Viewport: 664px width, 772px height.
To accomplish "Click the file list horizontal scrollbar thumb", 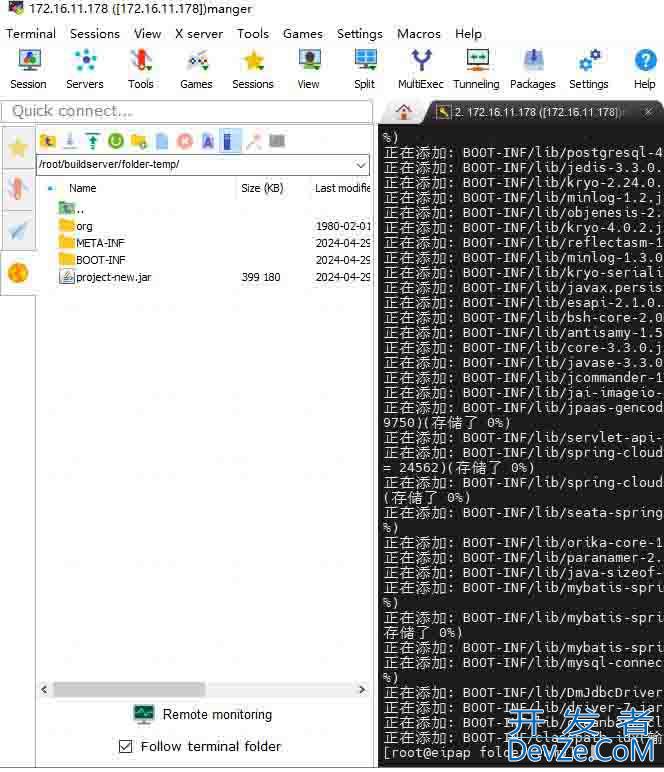I will [x=129, y=689].
